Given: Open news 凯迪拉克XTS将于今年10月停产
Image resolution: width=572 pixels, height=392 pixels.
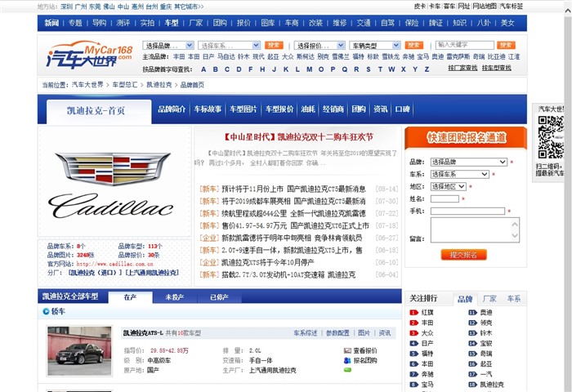Looking at the screenshot, I should click(268, 262).
